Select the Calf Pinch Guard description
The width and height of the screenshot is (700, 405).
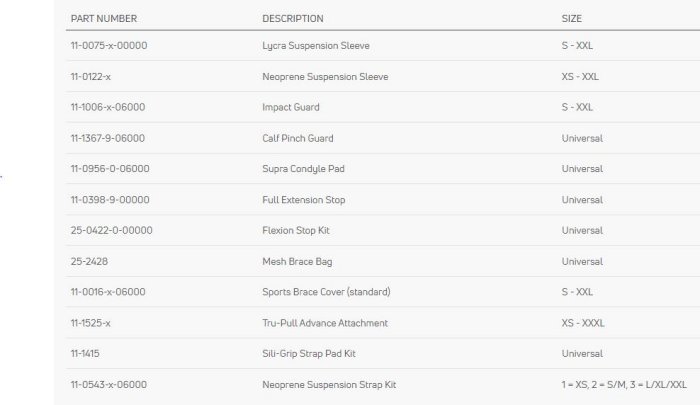298,138
